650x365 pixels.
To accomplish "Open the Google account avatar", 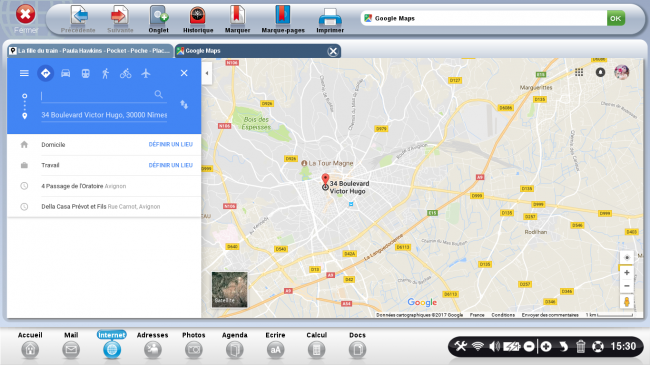I will [621, 72].
